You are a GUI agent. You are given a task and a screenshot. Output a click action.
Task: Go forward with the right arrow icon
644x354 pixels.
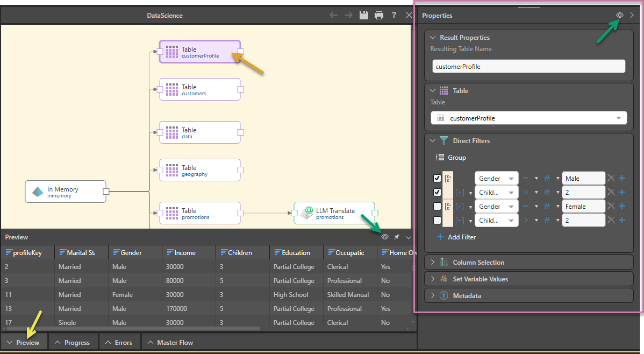tap(348, 15)
